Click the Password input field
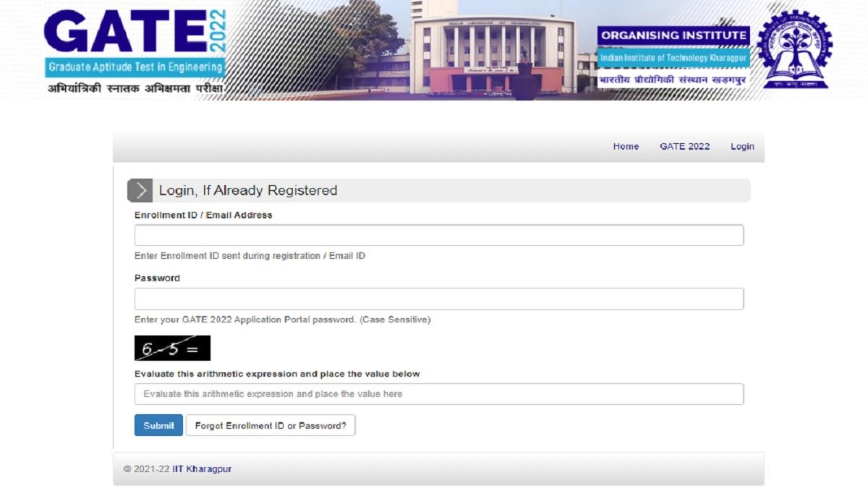The height and width of the screenshot is (488, 868). coord(438,297)
